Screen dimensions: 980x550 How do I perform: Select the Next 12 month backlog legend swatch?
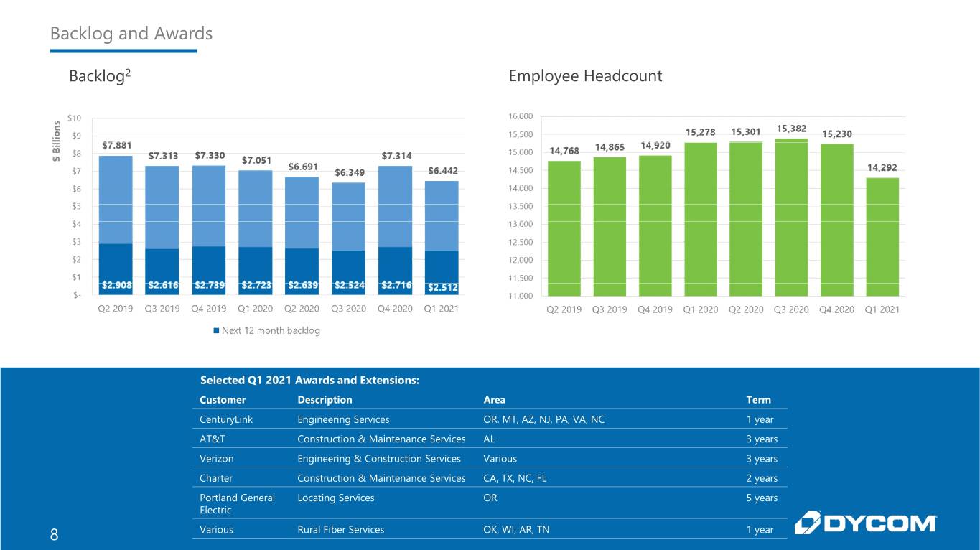[x=216, y=330]
